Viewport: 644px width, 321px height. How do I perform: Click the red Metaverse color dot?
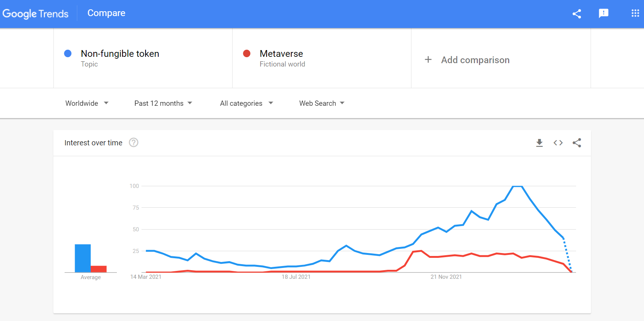click(247, 54)
